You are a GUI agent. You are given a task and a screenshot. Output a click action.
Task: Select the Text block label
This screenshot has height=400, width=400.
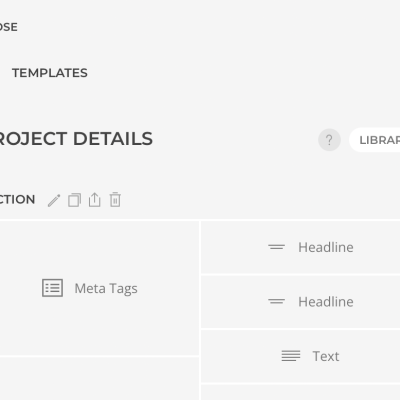coord(326,356)
